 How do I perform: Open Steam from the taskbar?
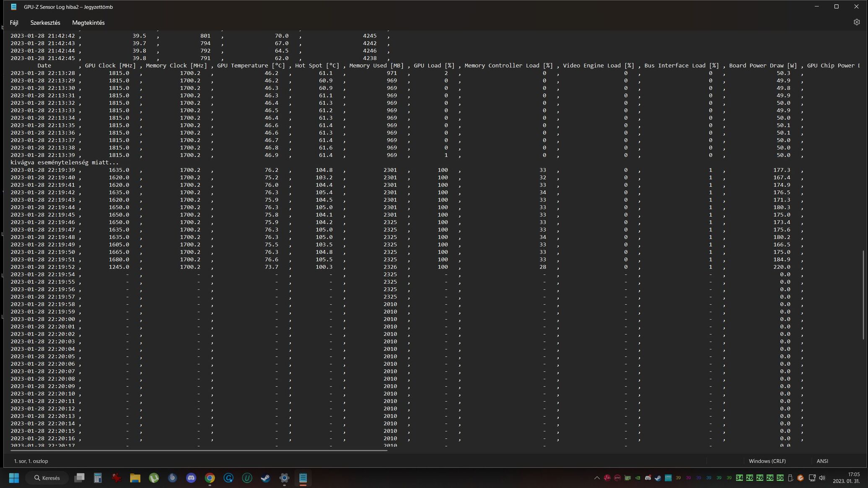(265, 478)
